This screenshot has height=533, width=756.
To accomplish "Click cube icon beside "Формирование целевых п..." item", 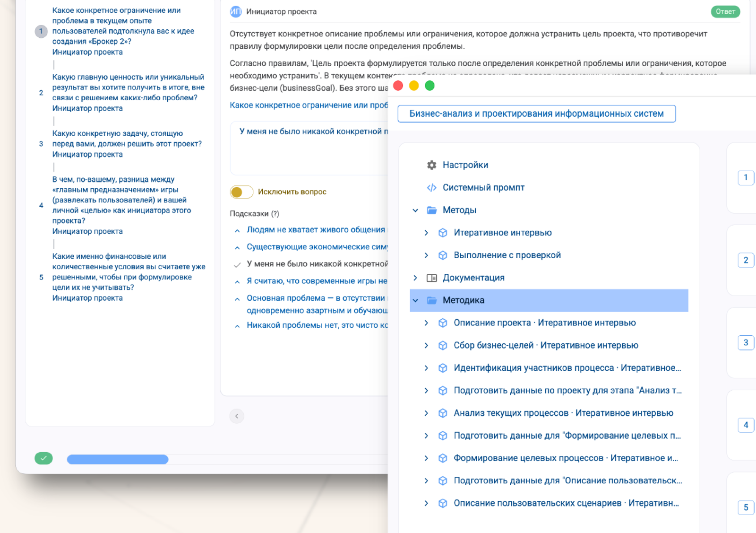I will coord(443,436).
